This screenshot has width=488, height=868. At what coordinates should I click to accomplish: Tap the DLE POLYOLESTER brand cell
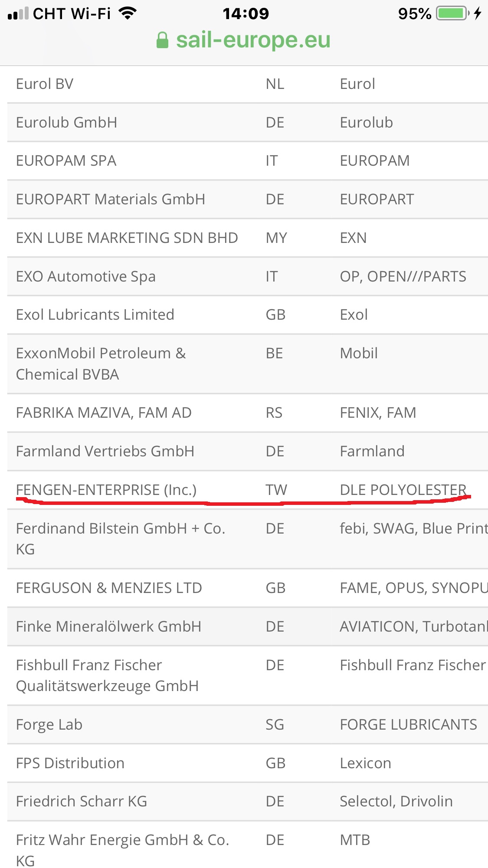(x=403, y=490)
